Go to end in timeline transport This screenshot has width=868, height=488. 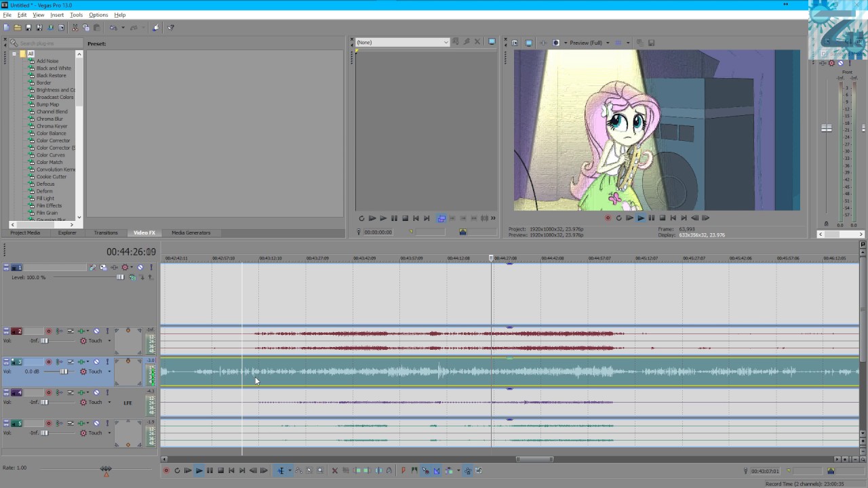coord(242,470)
